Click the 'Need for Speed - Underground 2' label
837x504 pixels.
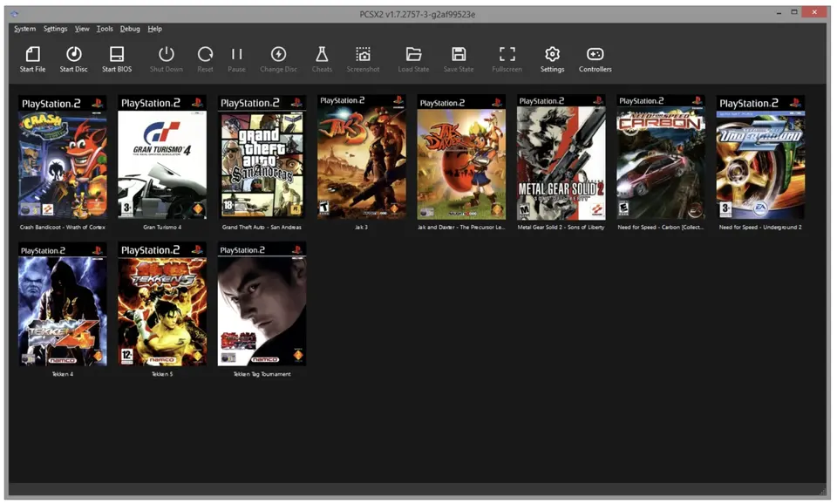coord(760,227)
